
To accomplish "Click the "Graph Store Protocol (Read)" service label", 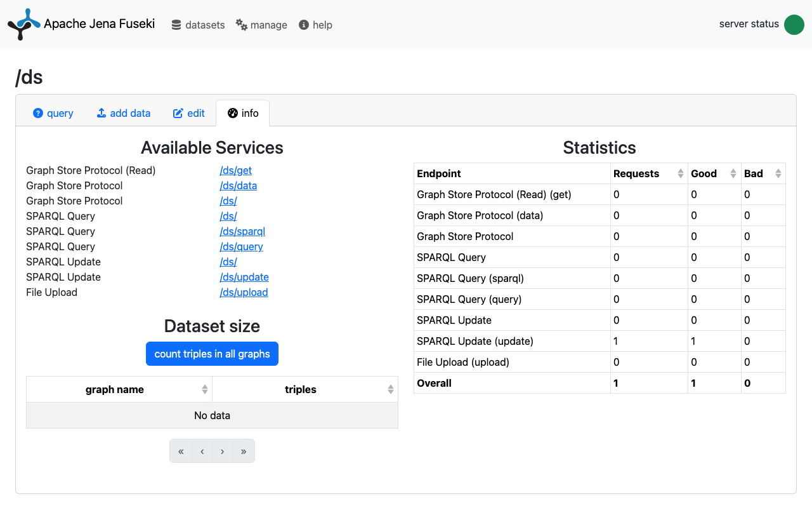I will pos(91,170).
